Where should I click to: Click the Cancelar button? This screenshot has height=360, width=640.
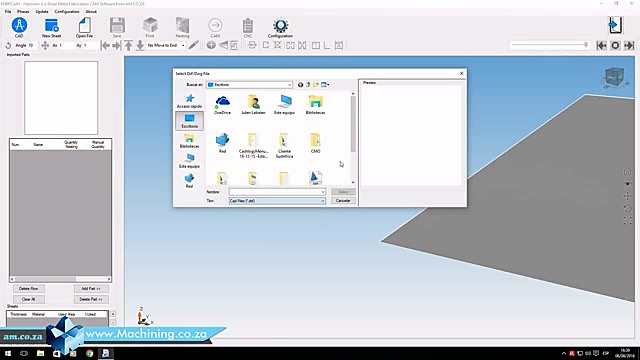click(343, 201)
